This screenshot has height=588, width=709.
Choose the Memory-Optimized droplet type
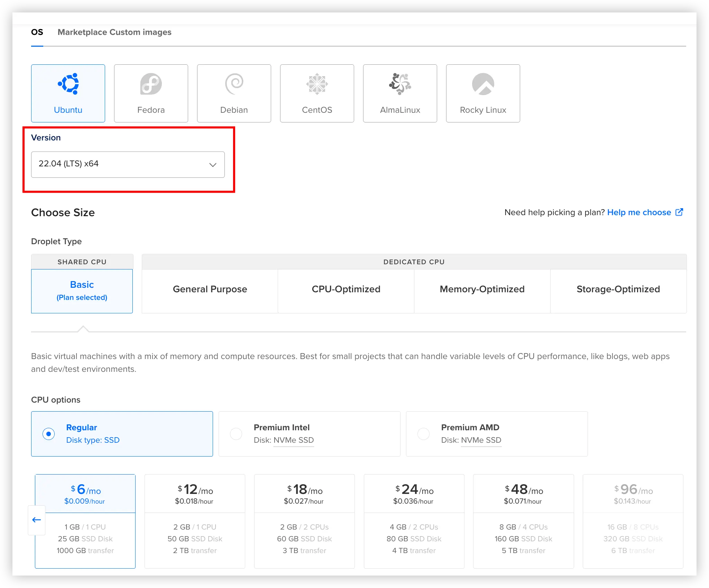coord(482,291)
